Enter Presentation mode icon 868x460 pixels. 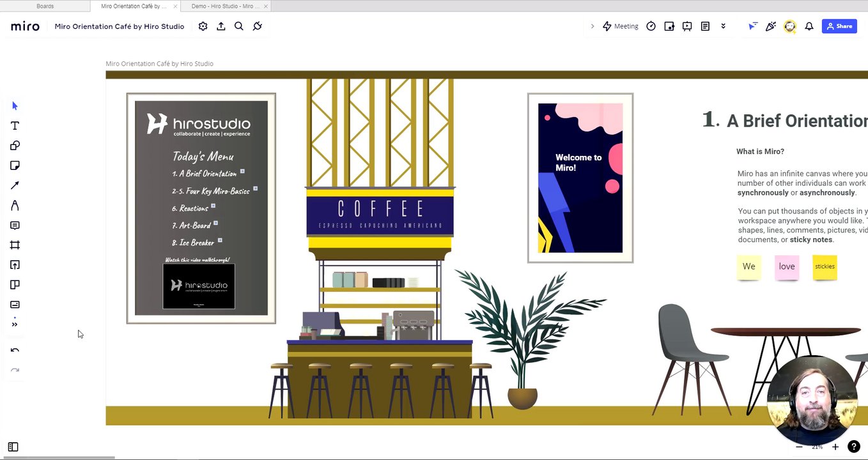click(x=687, y=26)
